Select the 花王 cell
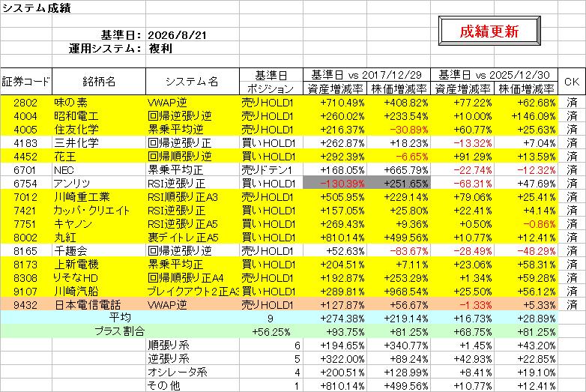The width and height of the screenshot is (586, 392). click(x=99, y=156)
